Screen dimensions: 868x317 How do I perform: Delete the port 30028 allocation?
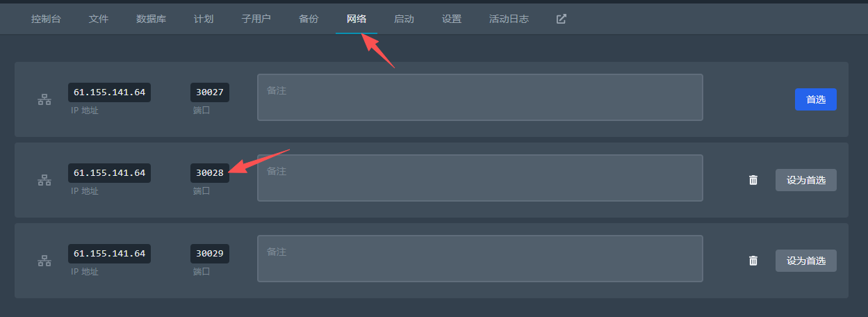(x=753, y=180)
